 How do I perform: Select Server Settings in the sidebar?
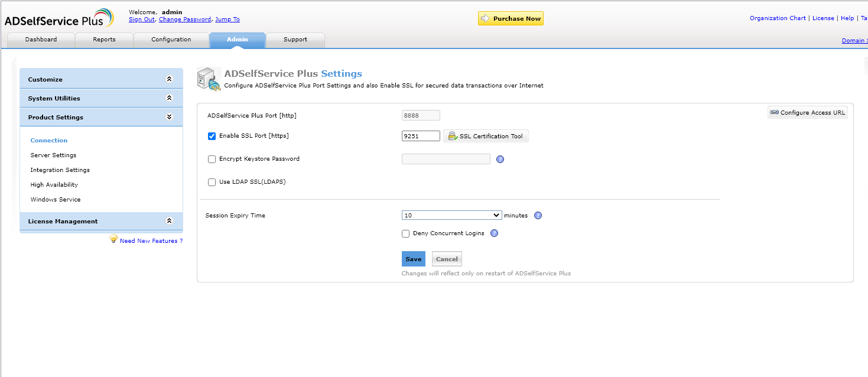pyautogui.click(x=54, y=155)
